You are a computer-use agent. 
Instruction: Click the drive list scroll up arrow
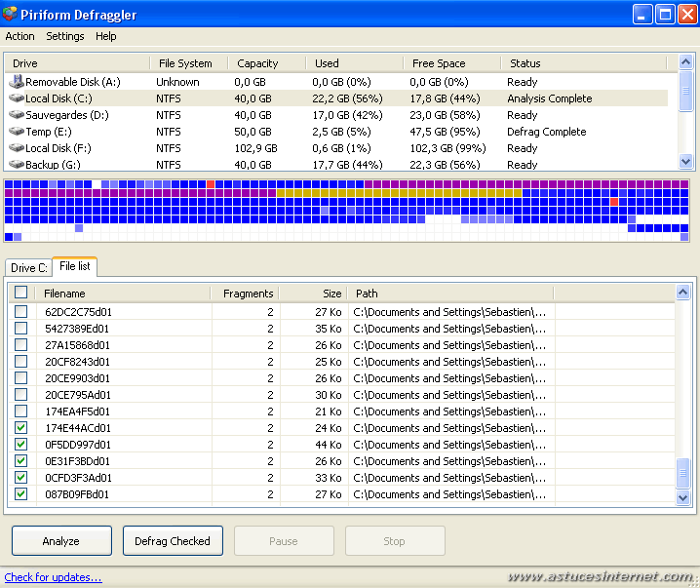(685, 61)
